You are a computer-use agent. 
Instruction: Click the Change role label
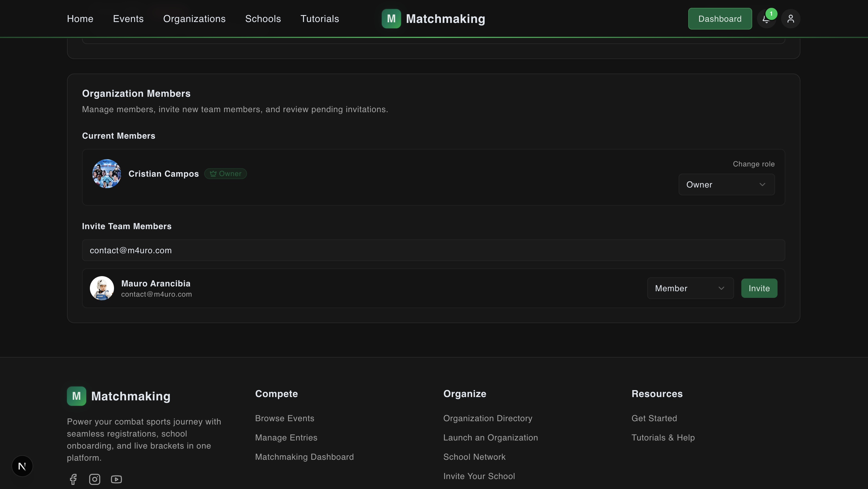(753, 164)
